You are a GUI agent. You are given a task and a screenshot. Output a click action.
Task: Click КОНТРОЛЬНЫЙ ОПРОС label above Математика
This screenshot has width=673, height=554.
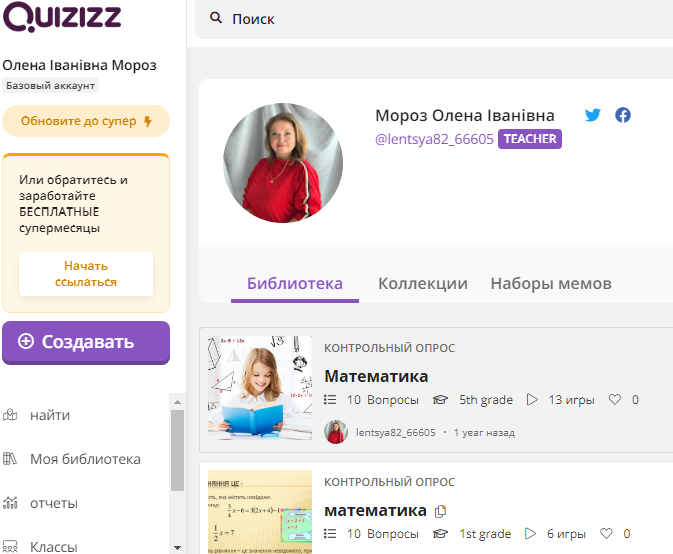389,348
